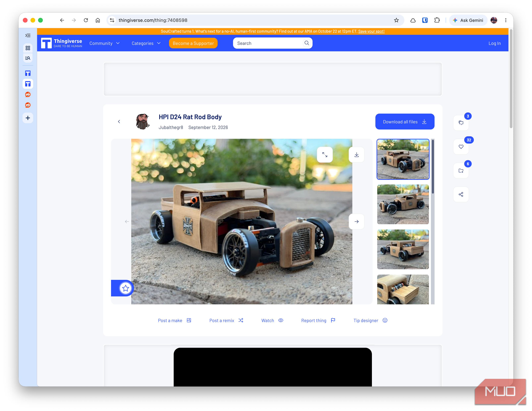Click Download all files button
532x411 pixels.
click(405, 122)
